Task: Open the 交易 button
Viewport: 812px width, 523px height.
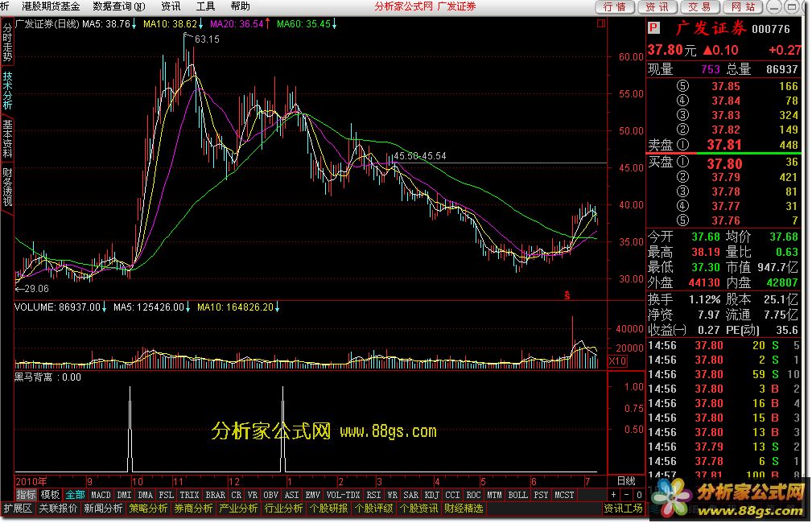Action: click(699, 6)
